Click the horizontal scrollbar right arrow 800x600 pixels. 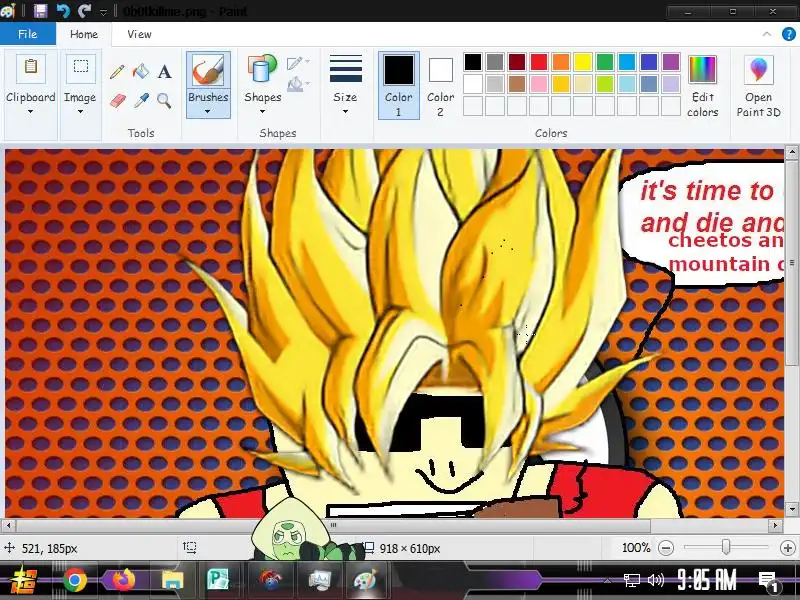[x=775, y=525]
